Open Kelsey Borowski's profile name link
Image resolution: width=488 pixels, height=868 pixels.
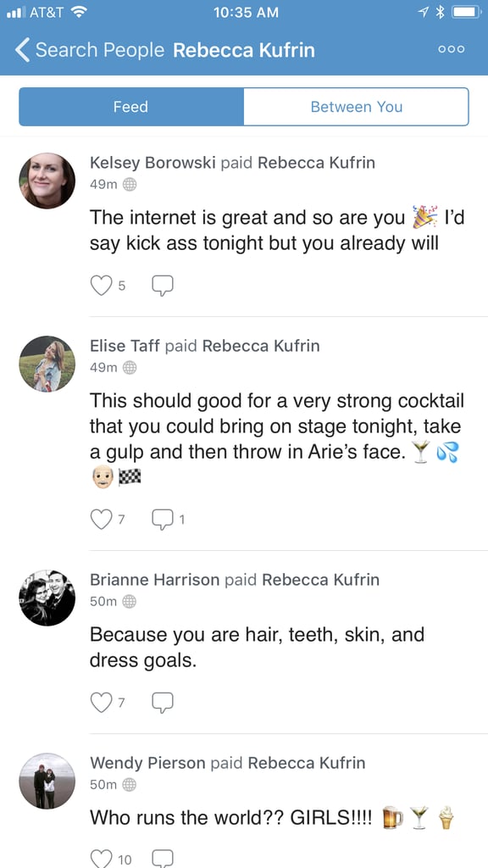(x=152, y=163)
